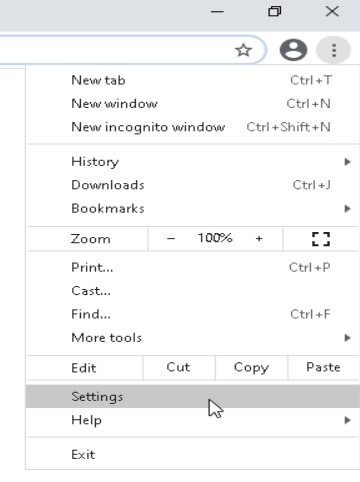Click the Copy button in Edit row

(251, 367)
